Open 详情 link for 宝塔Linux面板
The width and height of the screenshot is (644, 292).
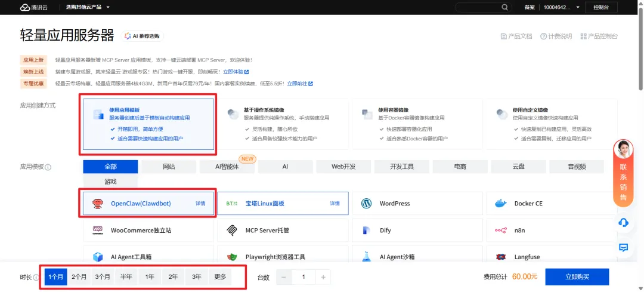click(335, 203)
